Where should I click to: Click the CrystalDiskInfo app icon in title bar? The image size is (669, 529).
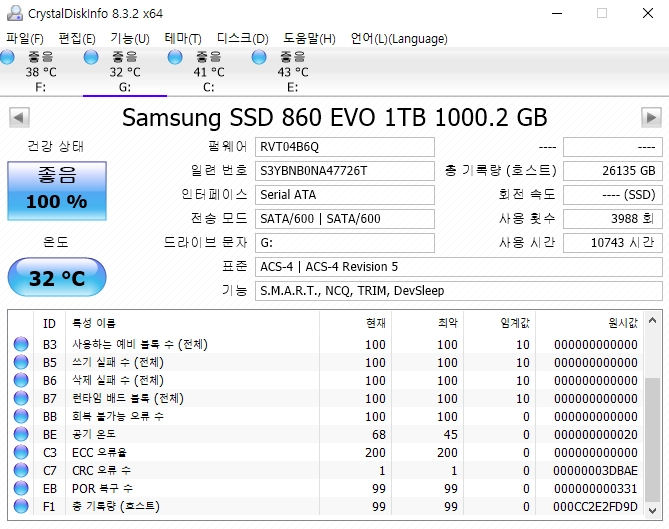point(15,13)
